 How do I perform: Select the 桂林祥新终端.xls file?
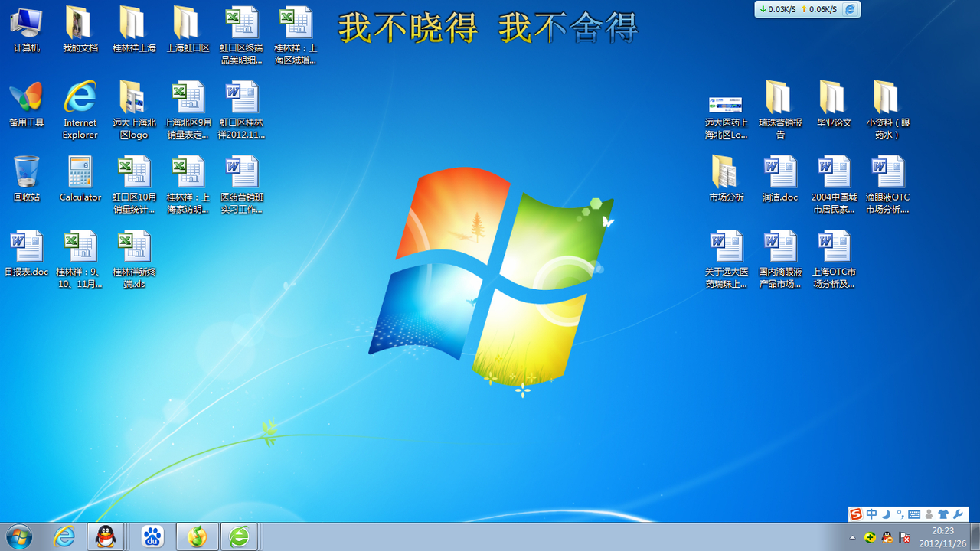(134, 260)
